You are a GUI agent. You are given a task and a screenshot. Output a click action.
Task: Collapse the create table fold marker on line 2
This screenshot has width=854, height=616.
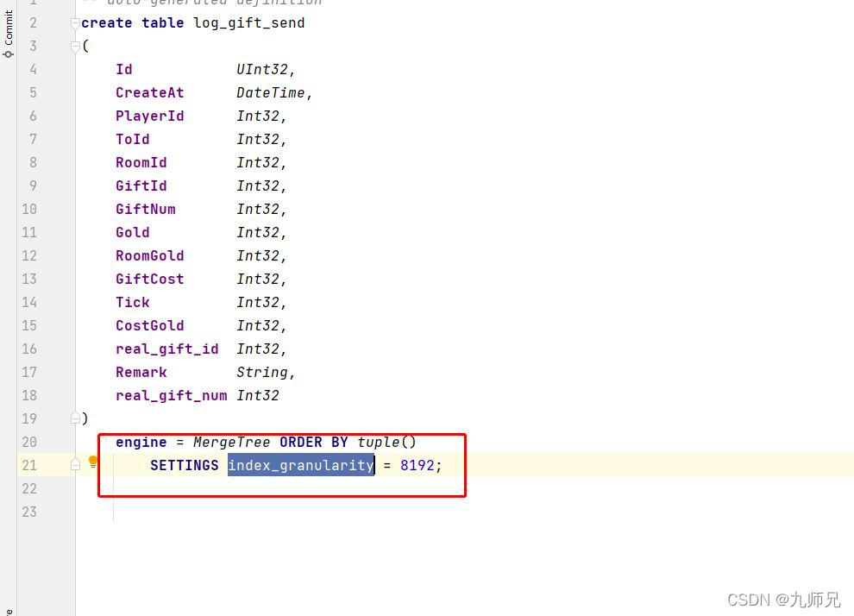pyautogui.click(x=75, y=23)
